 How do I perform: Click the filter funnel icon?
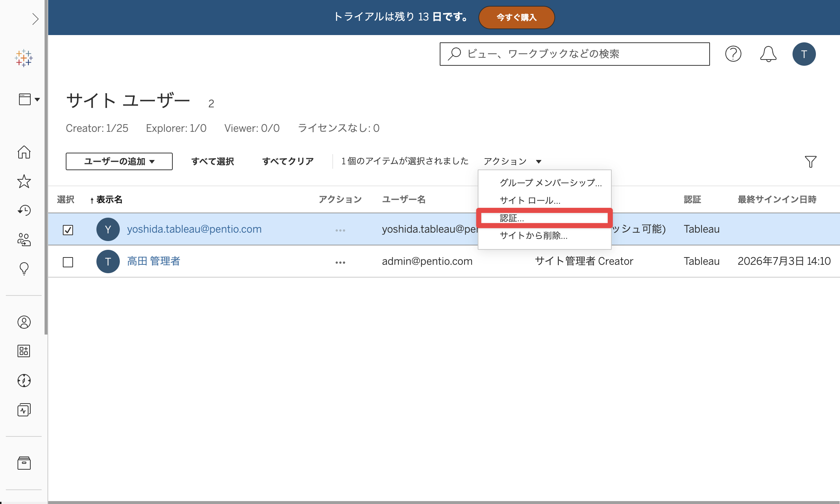point(811,161)
